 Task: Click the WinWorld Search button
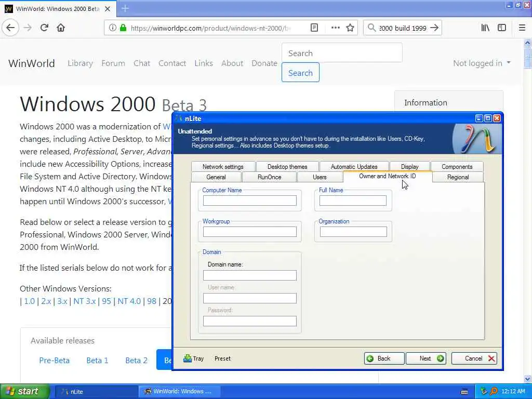click(300, 73)
